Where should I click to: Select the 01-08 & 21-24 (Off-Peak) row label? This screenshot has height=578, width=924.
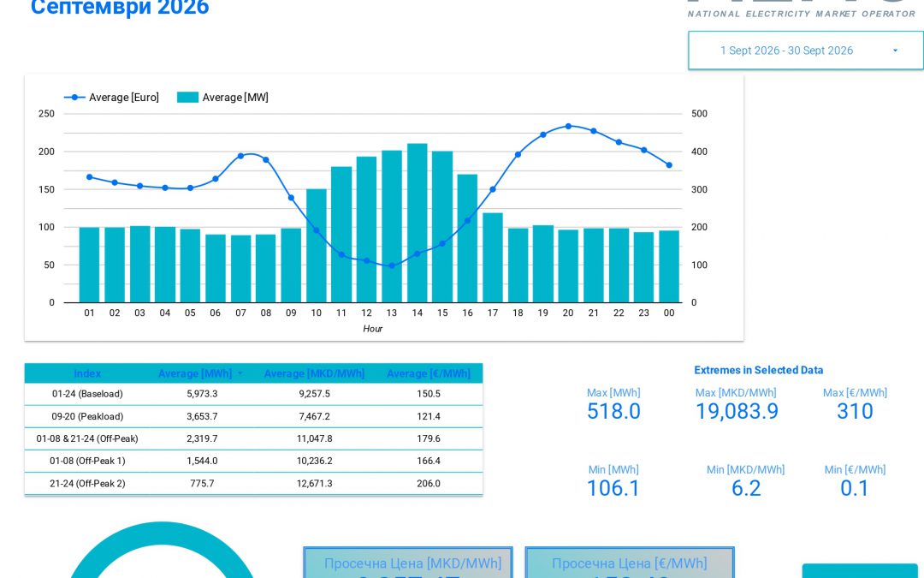(87, 438)
